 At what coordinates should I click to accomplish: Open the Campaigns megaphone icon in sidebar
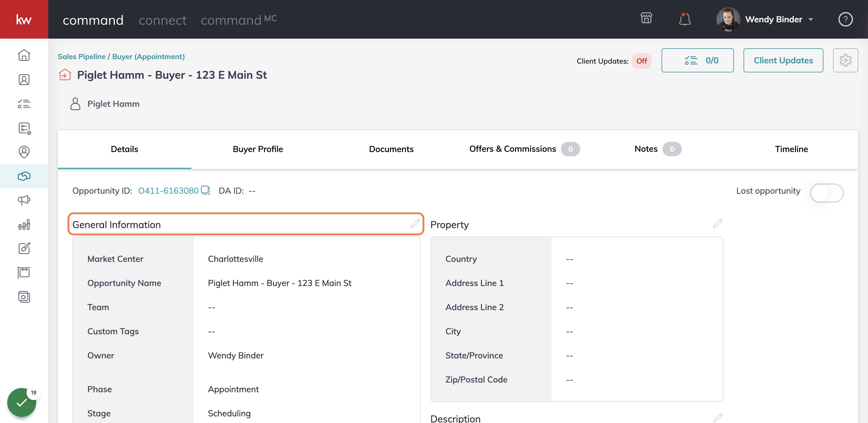coord(24,200)
